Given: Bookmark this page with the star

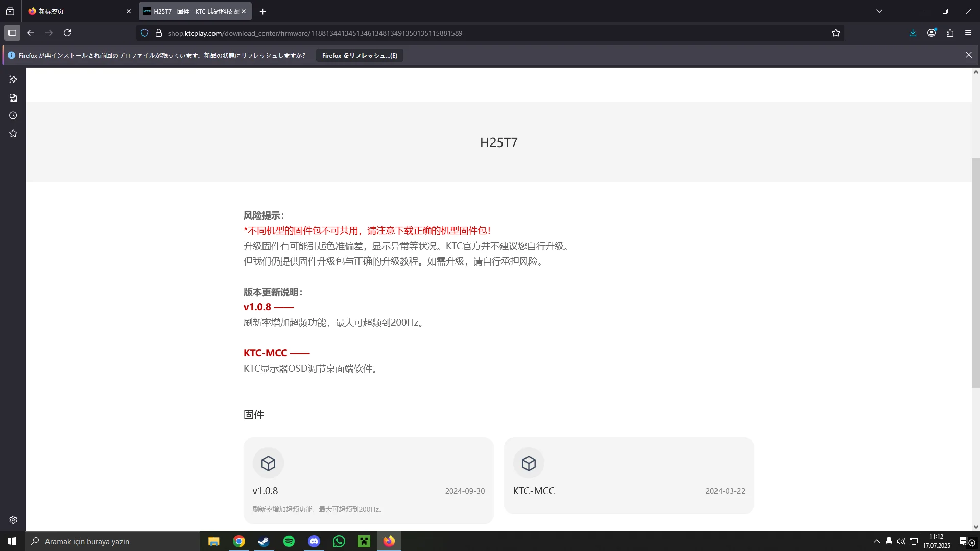Looking at the screenshot, I should click(835, 33).
